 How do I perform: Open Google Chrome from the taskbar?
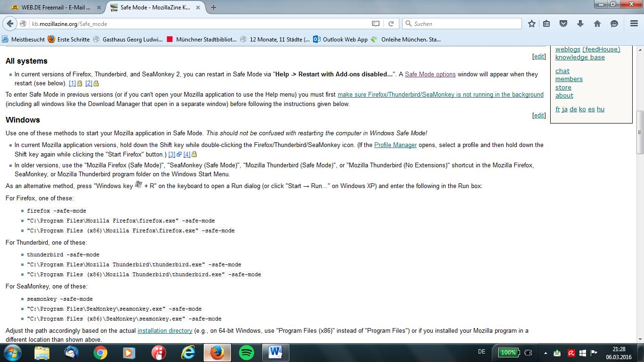point(100,353)
